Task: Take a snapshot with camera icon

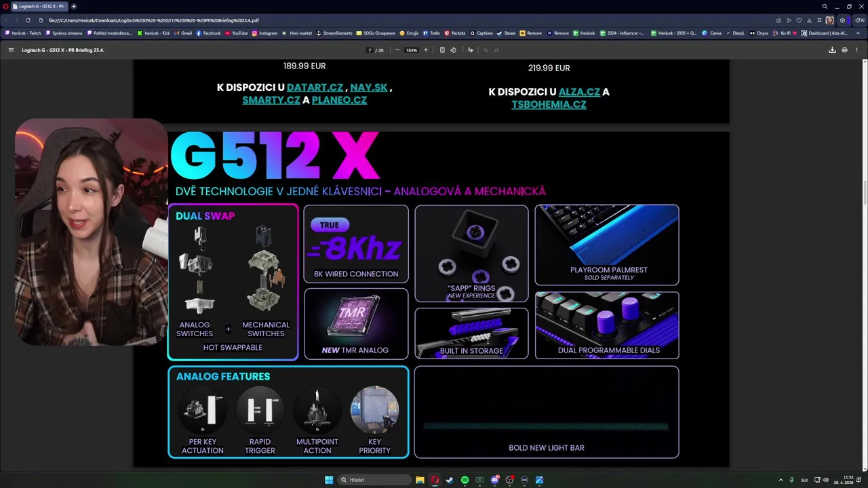Action: pos(778,20)
